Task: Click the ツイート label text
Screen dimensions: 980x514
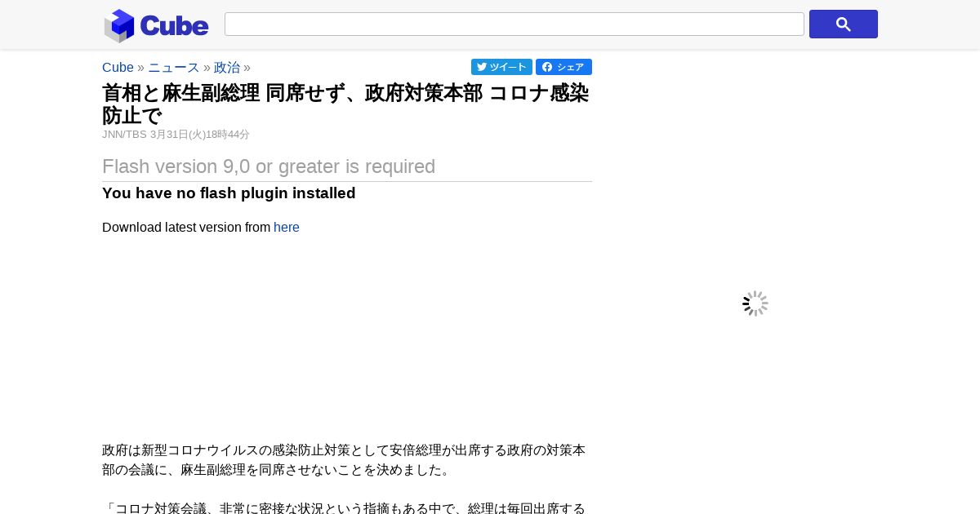Action: pyautogui.click(x=508, y=67)
